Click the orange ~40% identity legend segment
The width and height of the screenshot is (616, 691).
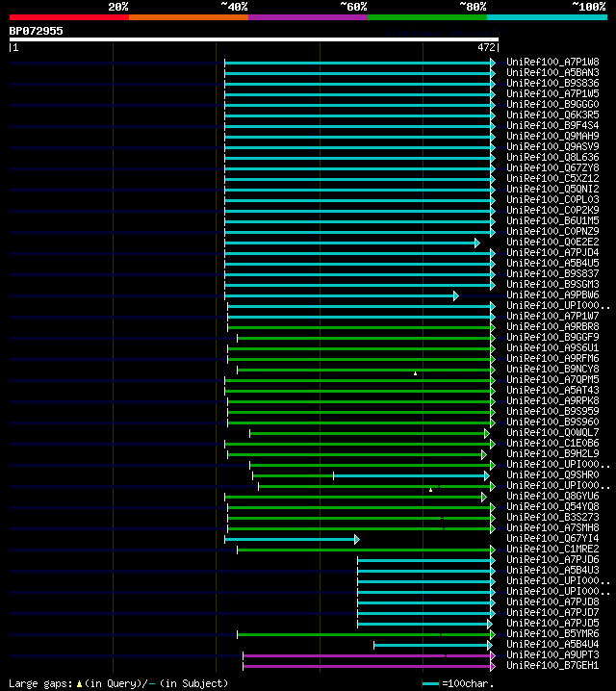(189, 17)
